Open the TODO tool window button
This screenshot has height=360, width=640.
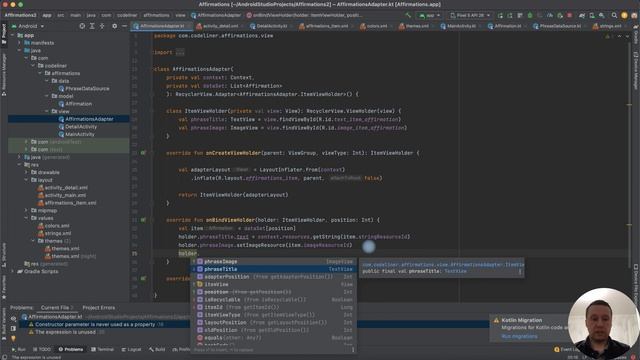[42, 349]
